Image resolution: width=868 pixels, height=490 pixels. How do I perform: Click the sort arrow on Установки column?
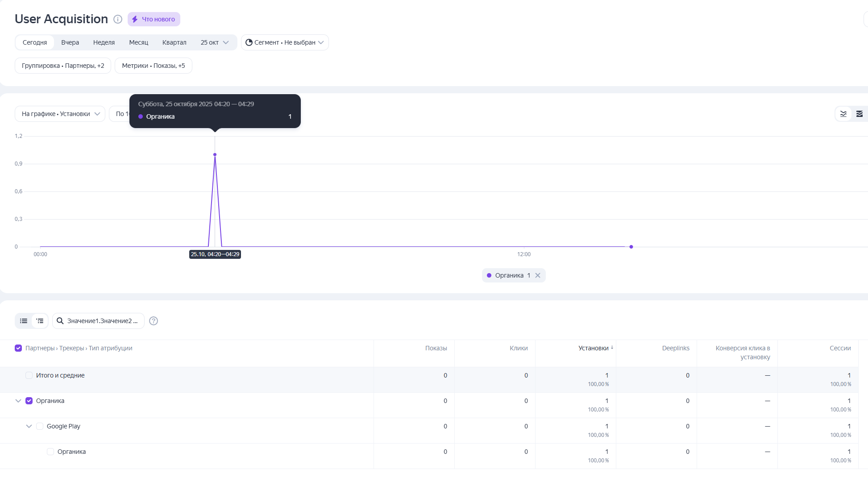click(612, 348)
